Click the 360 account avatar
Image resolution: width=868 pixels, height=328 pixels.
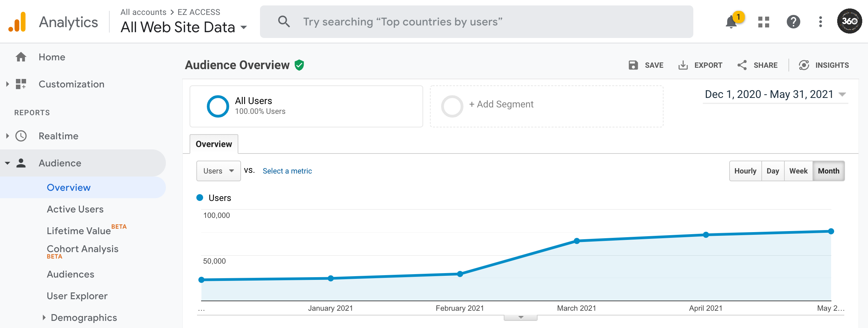(849, 21)
